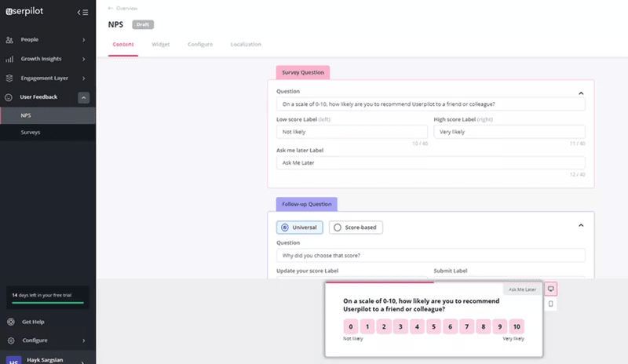628x364 pixels.
Task: Click the Growth Insights chart icon
Action: point(9,59)
